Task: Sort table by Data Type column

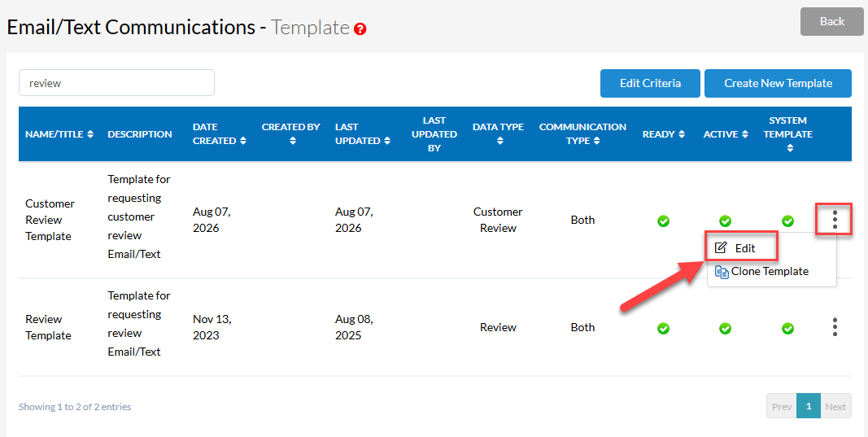Action: point(498,134)
